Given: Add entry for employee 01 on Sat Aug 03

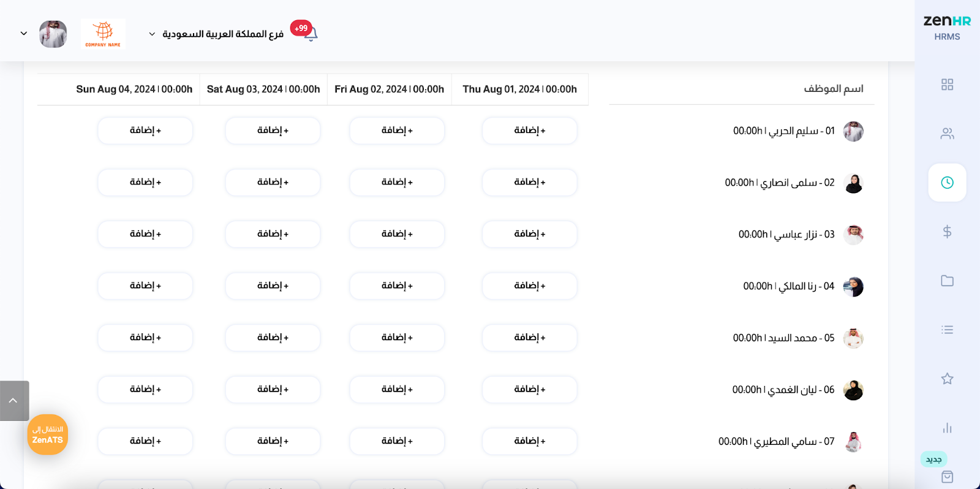Looking at the screenshot, I should point(273,131).
